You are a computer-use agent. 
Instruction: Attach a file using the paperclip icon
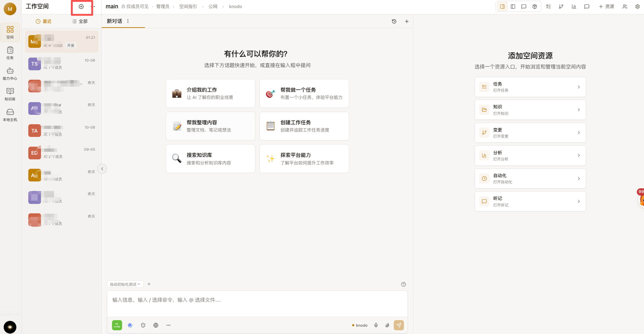(387, 325)
